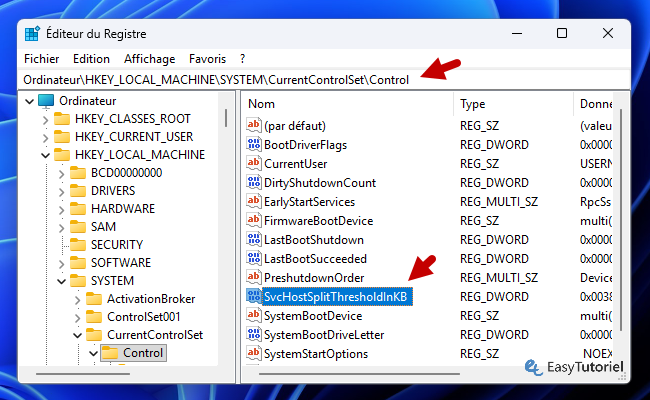Click the HKEY_CLASSES_ROOT folder icon
The width and height of the screenshot is (650, 400).
pyautogui.click(x=62, y=119)
